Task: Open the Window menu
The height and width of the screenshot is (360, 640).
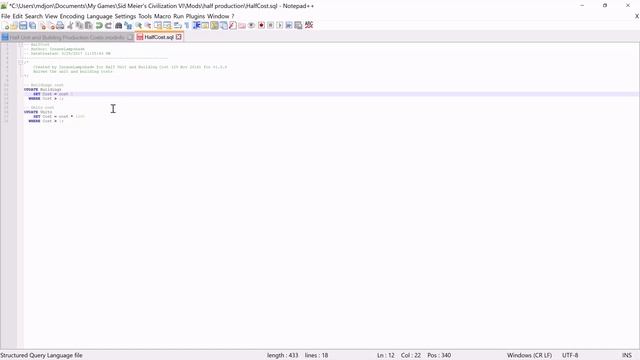Action: tap(218, 16)
